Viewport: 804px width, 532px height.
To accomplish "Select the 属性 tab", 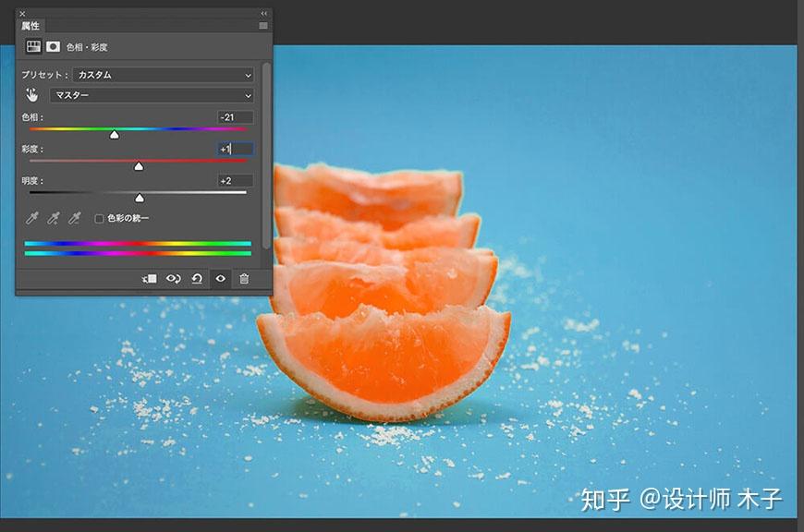I will coord(30,26).
